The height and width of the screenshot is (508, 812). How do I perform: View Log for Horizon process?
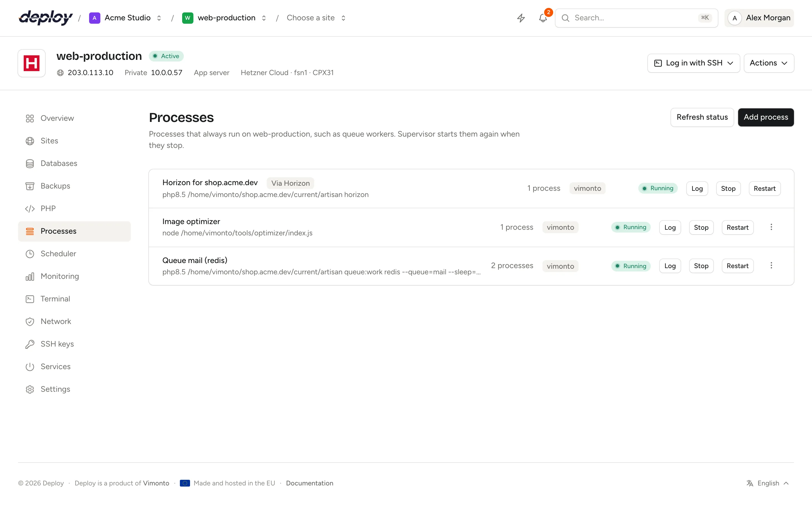(697, 189)
